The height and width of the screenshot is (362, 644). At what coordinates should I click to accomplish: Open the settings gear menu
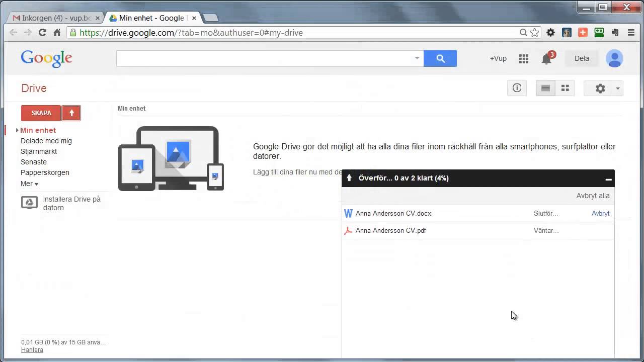coord(603,88)
